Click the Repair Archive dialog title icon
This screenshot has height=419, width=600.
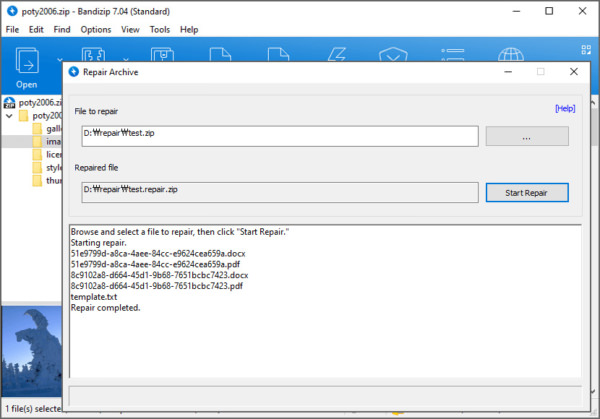[x=73, y=72]
